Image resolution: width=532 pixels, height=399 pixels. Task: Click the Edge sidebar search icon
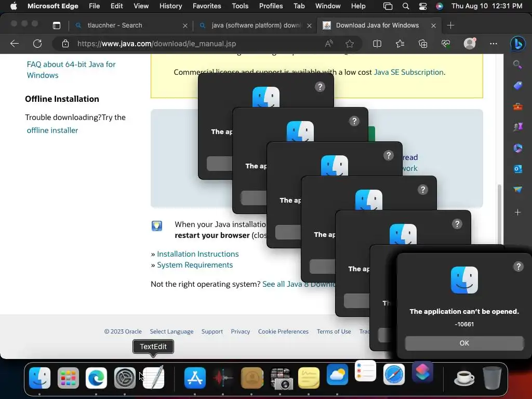pyautogui.click(x=517, y=64)
